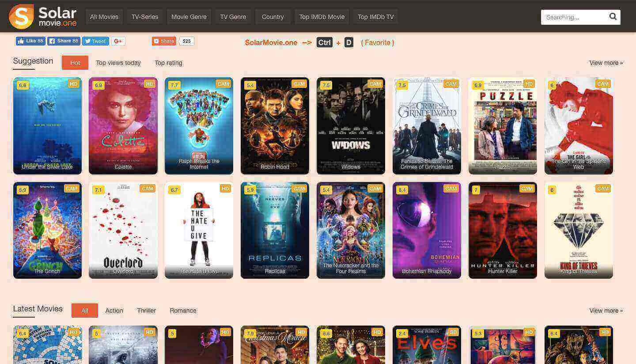Select the All tab in Latest Movies
Screen dimensions: 636x364
click(x=85, y=311)
